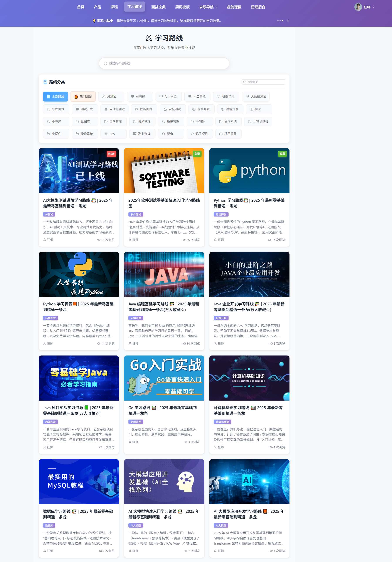392x562 pixels.
Task: Select the 全部路线 category filter
Action: (56, 97)
